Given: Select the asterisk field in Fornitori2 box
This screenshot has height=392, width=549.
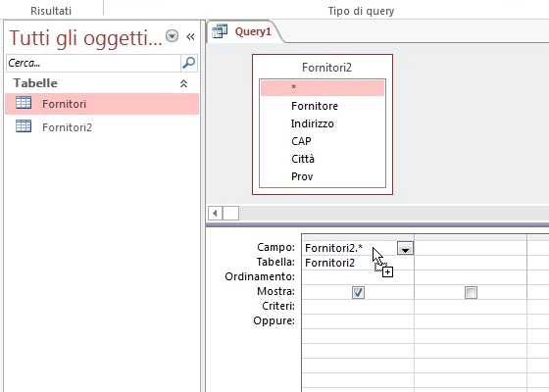Looking at the screenshot, I should (x=323, y=88).
